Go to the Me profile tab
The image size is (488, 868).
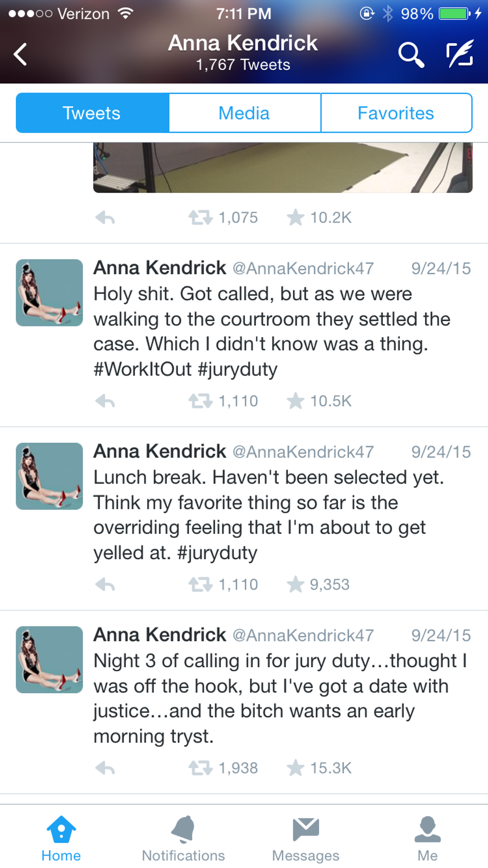[x=427, y=839]
